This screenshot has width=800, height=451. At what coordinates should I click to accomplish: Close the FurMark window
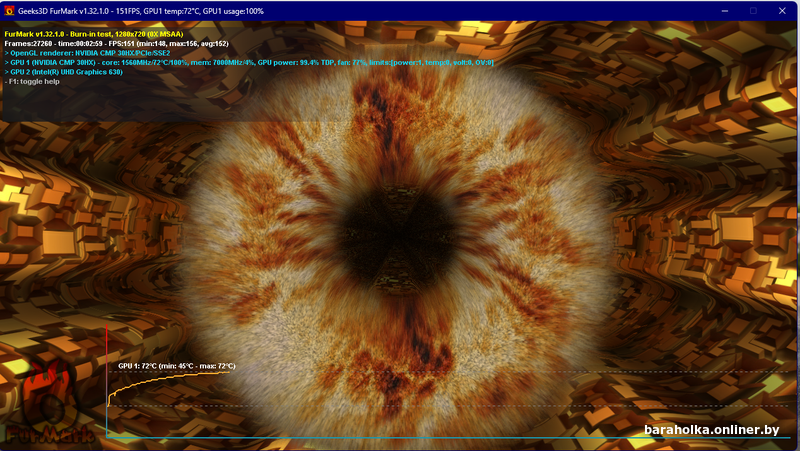coord(782,11)
